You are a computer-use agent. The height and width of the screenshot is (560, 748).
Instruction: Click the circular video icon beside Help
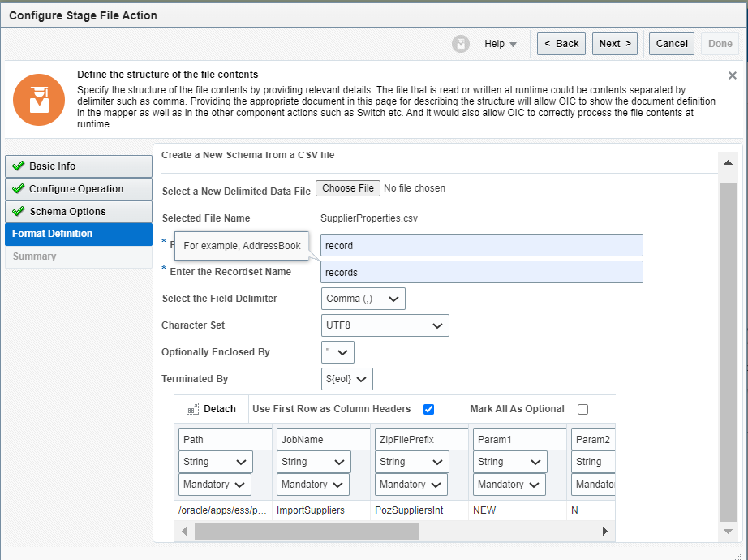(x=461, y=44)
